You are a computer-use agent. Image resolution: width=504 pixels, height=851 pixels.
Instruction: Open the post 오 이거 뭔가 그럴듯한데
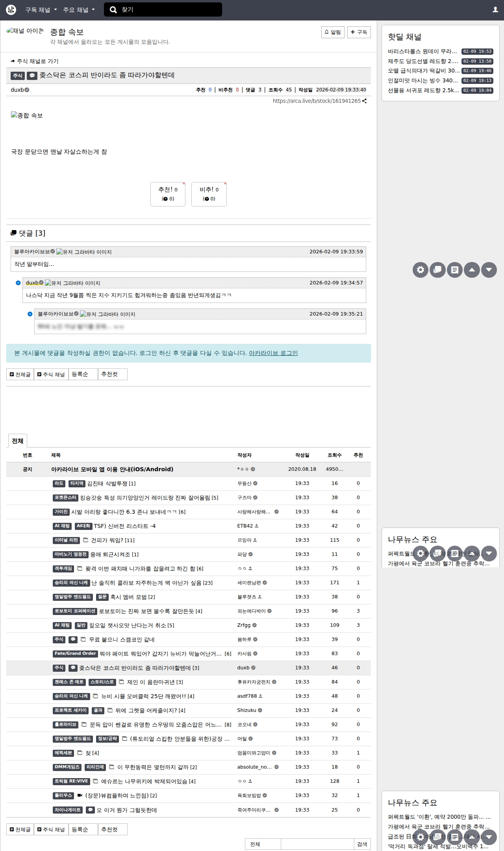[x=127, y=810]
